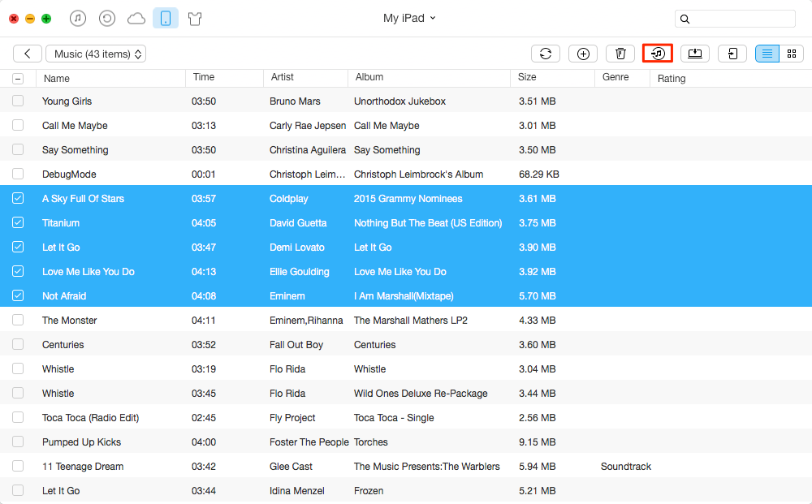Sort by the Size column header
812x504 pixels.
point(527,77)
